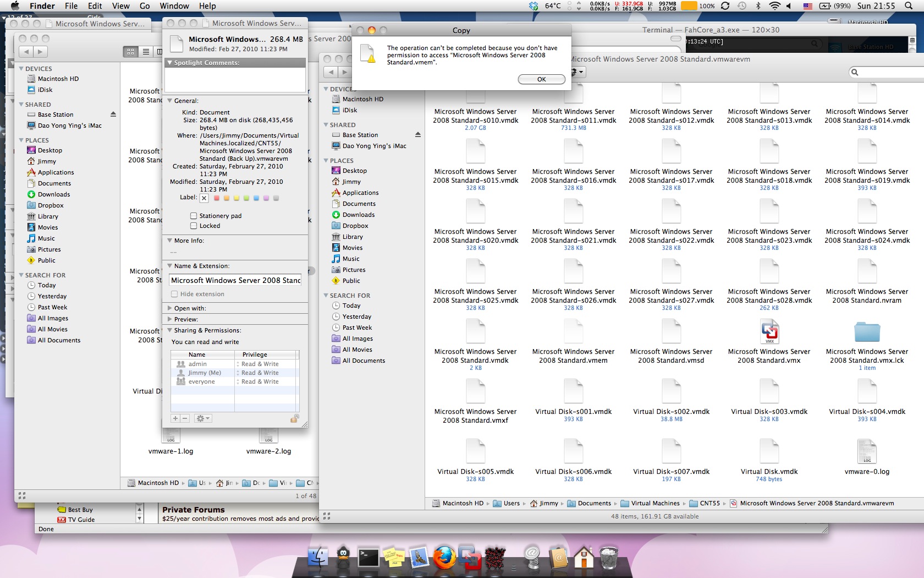This screenshot has width=924, height=578.
Task: Click the Time Machine menu bar icon
Action: [x=742, y=6]
